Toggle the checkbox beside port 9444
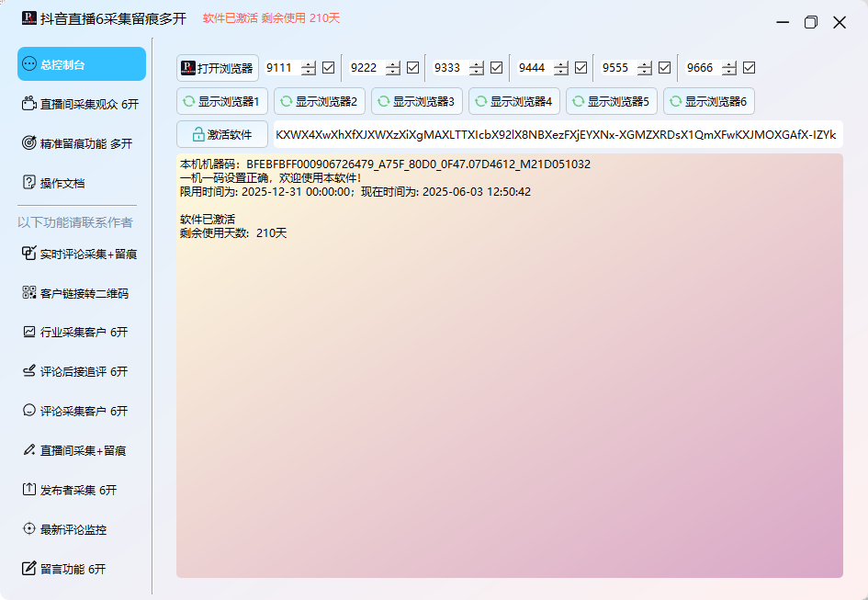 pos(581,68)
